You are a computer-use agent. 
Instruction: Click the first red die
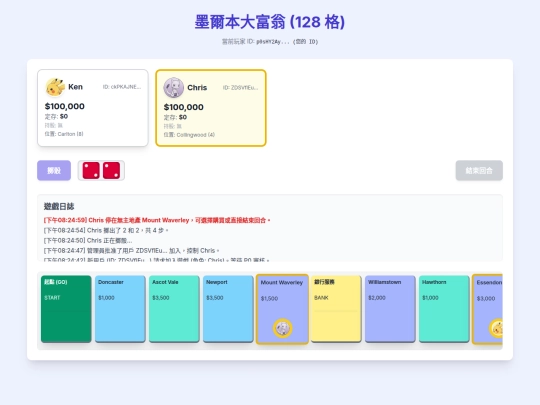(x=91, y=170)
